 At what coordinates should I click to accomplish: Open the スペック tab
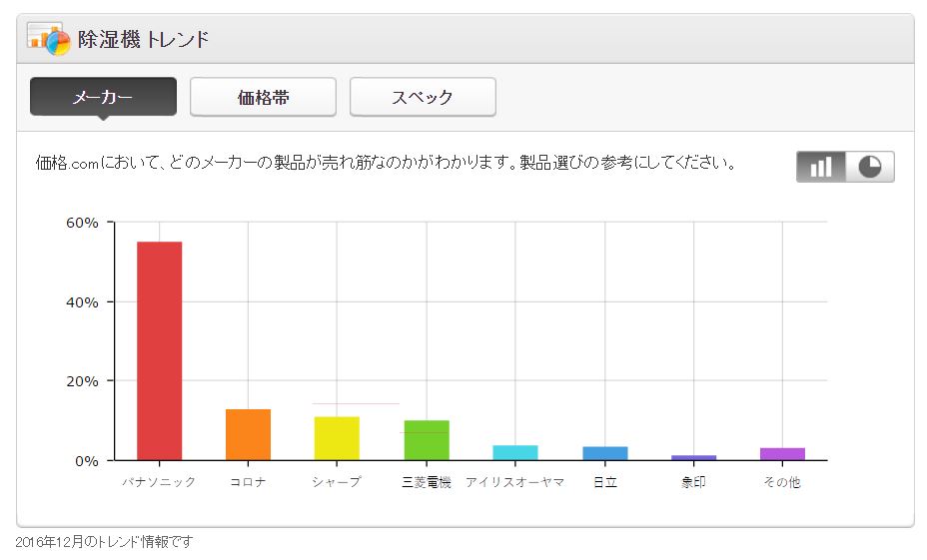tap(423, 97)
